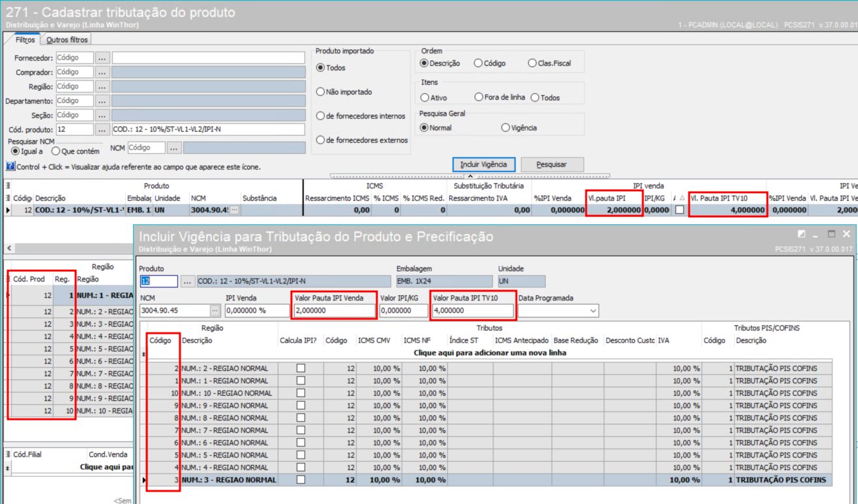Click the Calcula IPI? column header
858x504 pixels.
297,340
